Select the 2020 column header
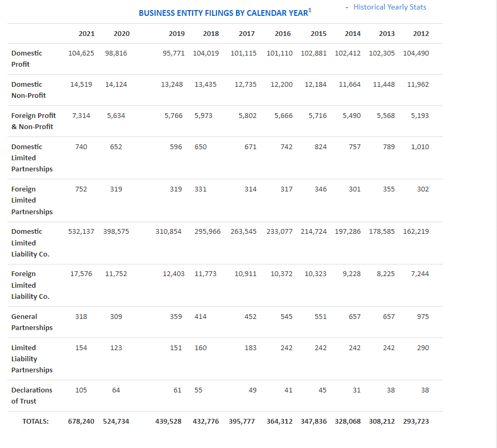 122,33
